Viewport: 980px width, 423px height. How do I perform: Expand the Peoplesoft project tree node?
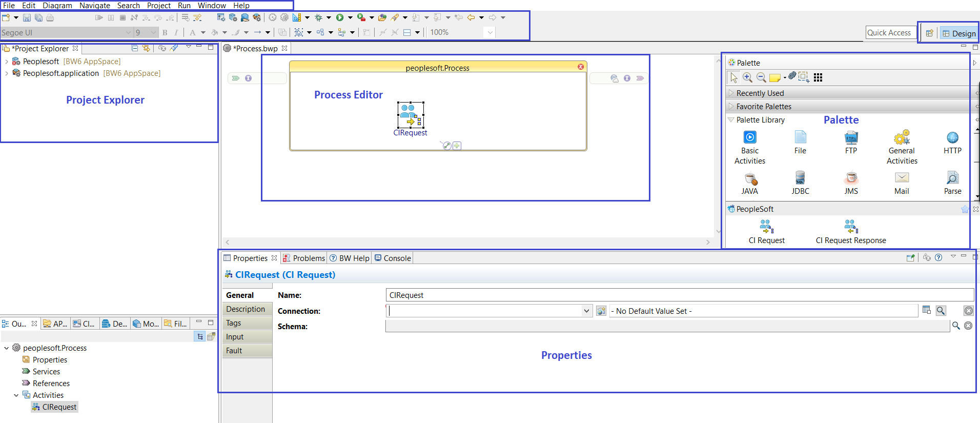pyautogui.click(x=7, y=62)
